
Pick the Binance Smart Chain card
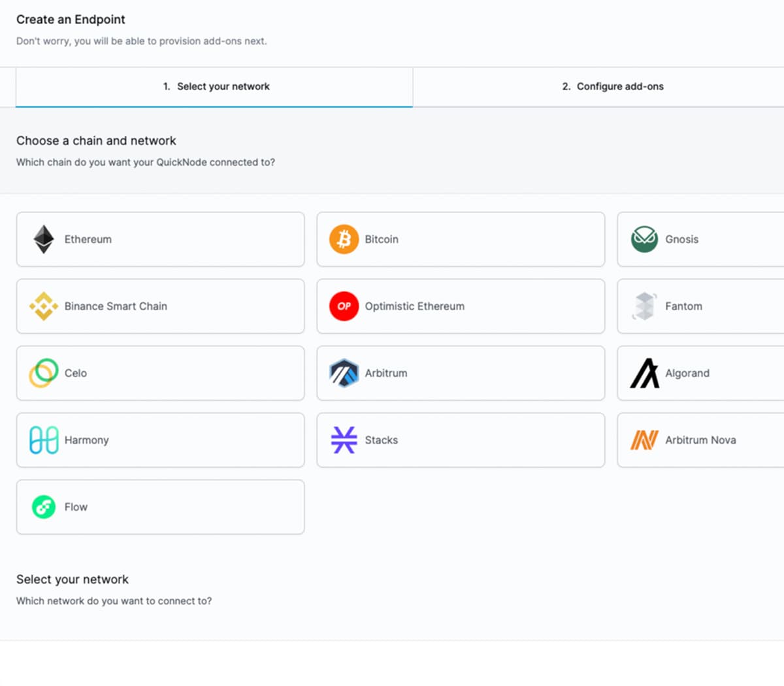point(161,306)
